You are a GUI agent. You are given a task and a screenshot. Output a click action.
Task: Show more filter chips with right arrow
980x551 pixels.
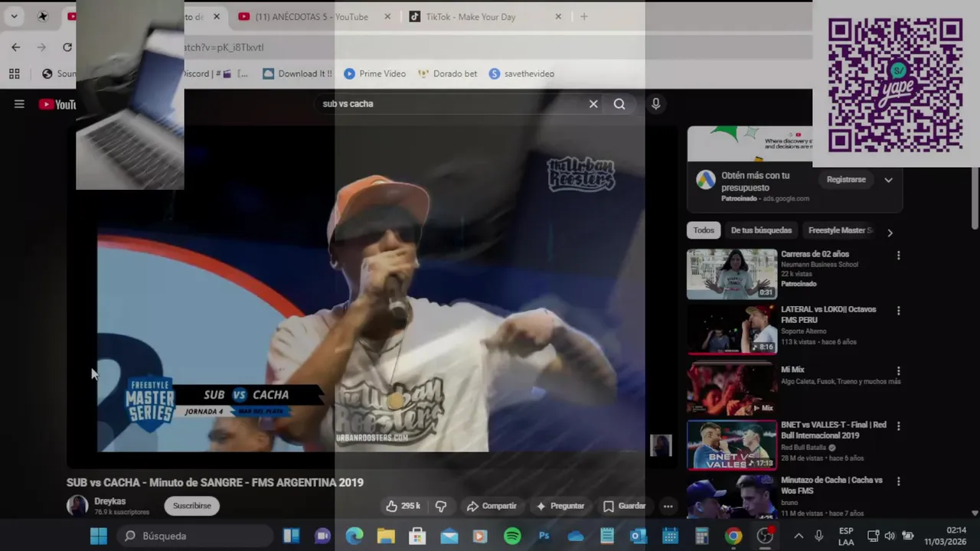[890, 232]
